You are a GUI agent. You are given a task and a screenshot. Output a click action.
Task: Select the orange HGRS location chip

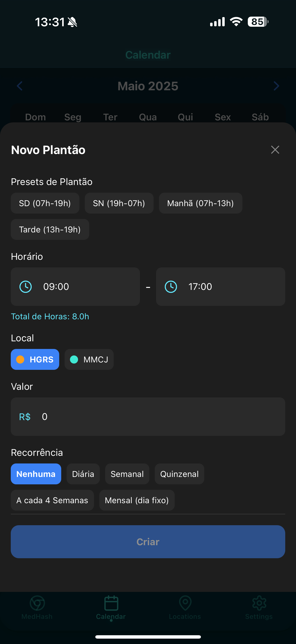pyautogui.click(x=35, y=359)
